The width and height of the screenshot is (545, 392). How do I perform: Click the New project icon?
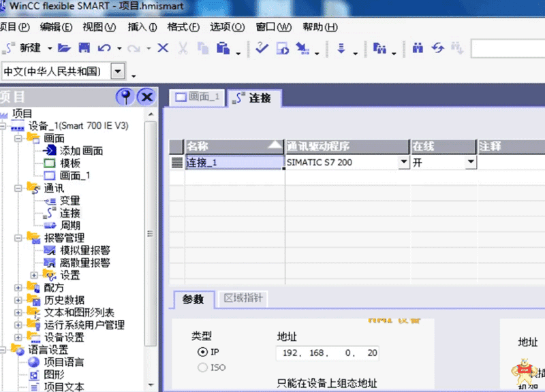[x=8, y=48]
